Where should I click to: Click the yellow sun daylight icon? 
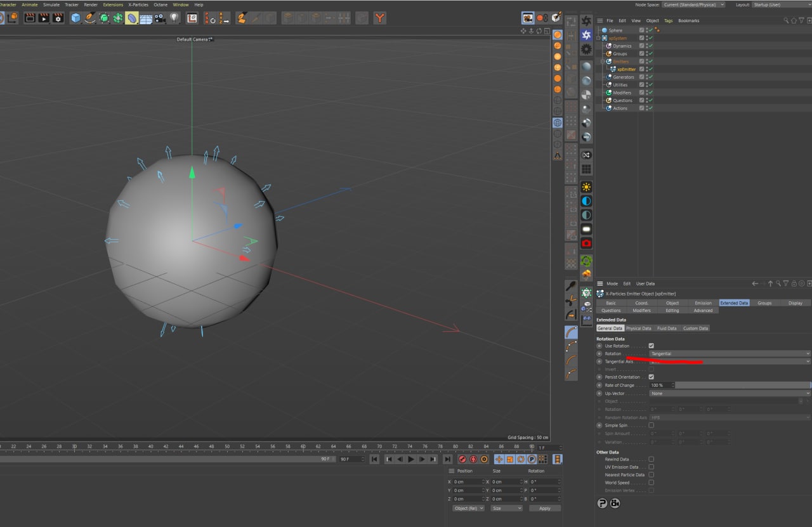pyautogui.click(x=586, y=187)
